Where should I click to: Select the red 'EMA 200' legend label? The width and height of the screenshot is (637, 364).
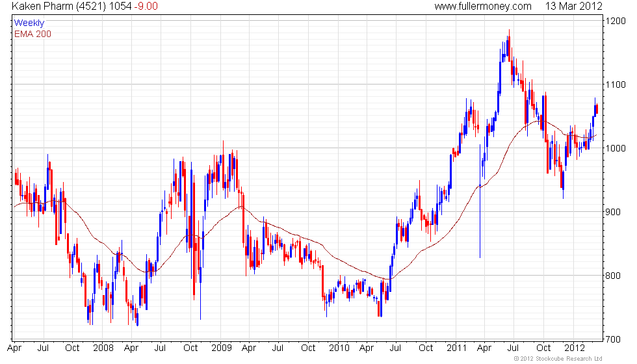coord(32,34)
